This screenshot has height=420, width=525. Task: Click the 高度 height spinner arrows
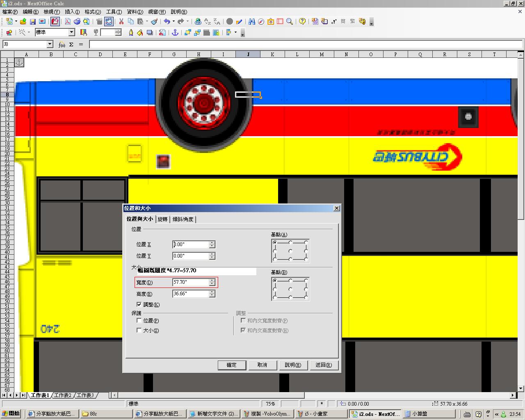point(212,294)
